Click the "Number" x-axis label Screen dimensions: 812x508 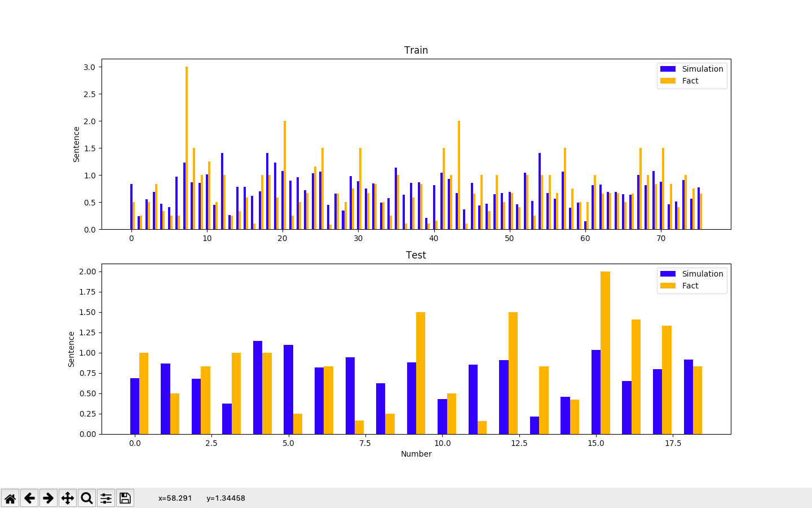coord(416,454)
